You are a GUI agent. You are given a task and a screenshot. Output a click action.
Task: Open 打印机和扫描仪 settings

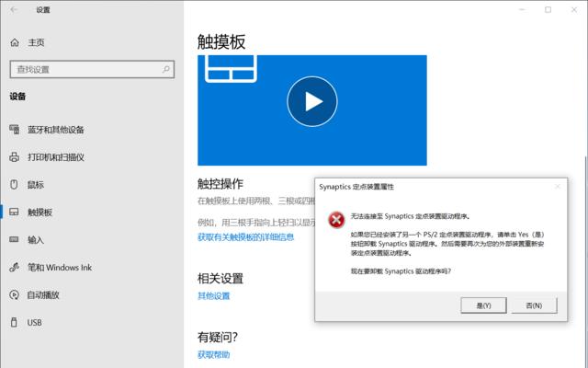(56, 157)
